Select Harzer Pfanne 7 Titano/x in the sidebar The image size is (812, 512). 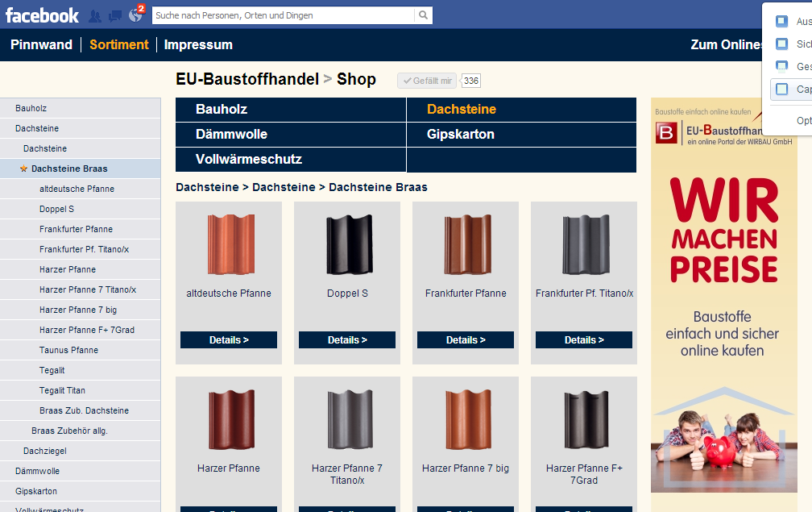(x=81, y=289)
